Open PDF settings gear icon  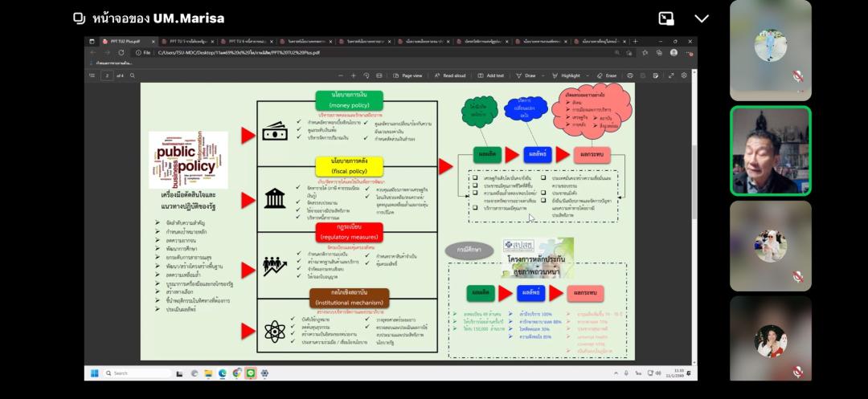(684, 75)
